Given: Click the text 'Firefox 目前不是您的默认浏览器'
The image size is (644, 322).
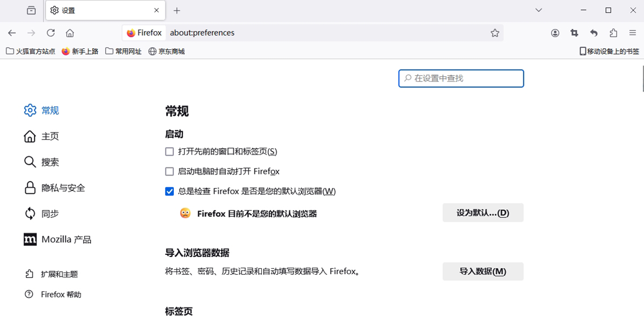Looking at the screenshot, I should [x=257, y=214].
